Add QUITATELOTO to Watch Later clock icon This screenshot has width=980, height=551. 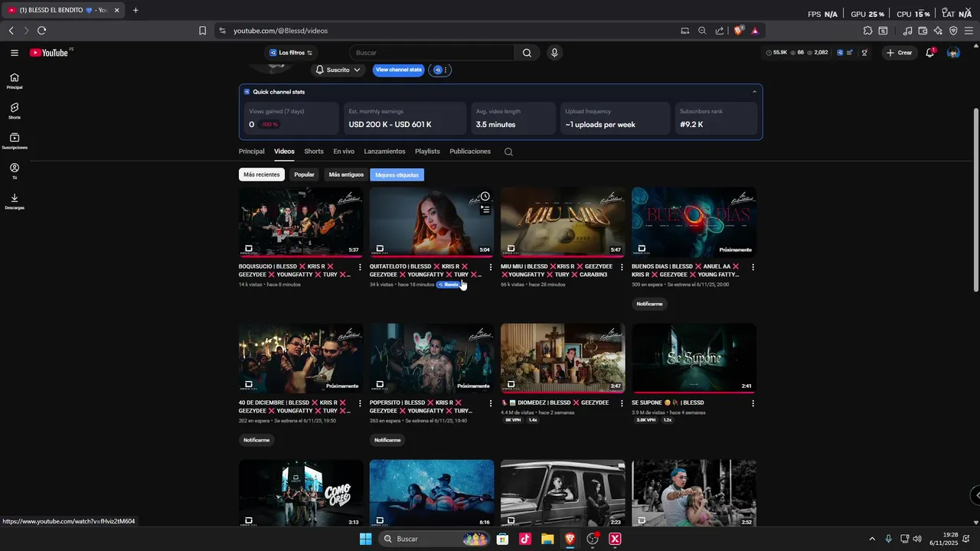pyautogui.click(x=485, y=197)
